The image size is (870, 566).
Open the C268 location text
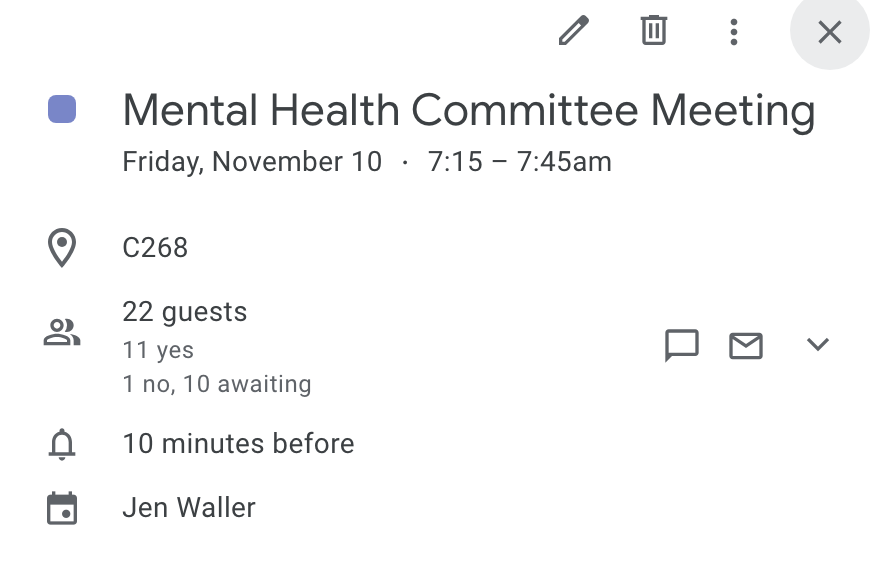point(155,248)
